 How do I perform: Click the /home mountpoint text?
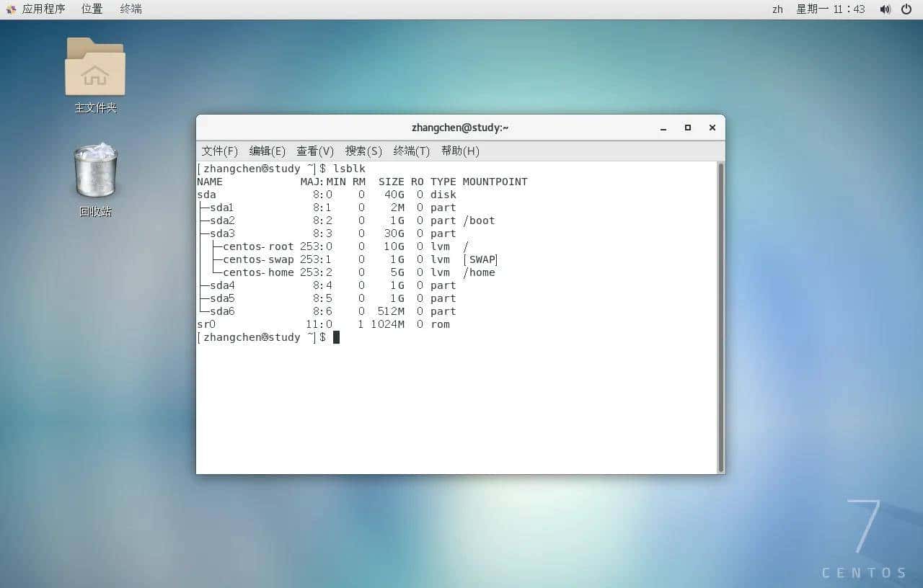coord(479,272)
